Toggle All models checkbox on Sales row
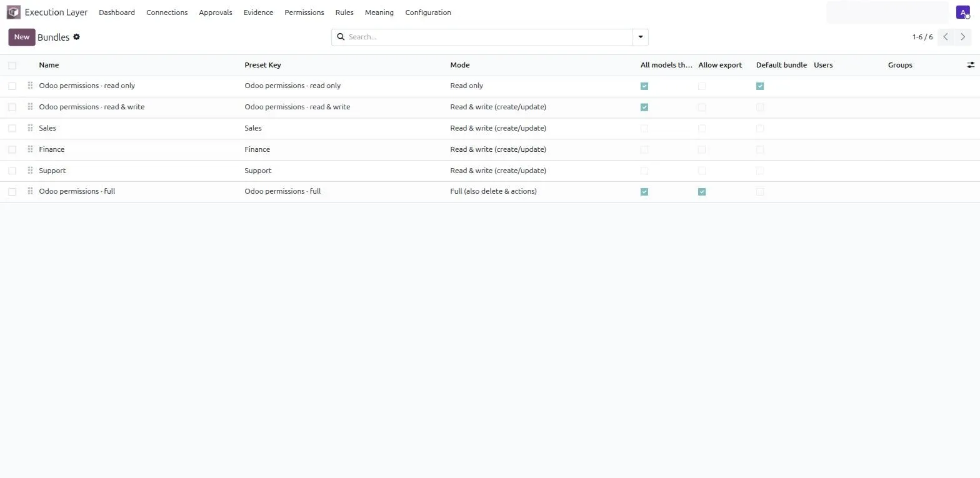Image resolution: width=980 pixels, height=478 pixels. (644, 129)
